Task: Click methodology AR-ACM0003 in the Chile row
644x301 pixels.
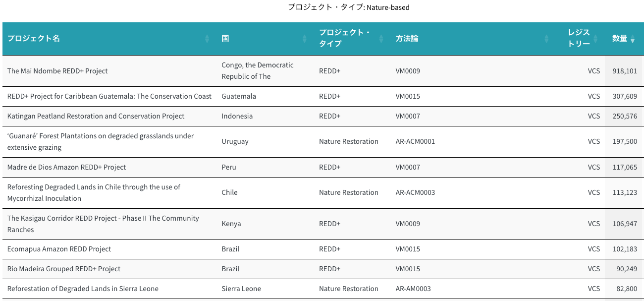Action: [x=415, y=192]
